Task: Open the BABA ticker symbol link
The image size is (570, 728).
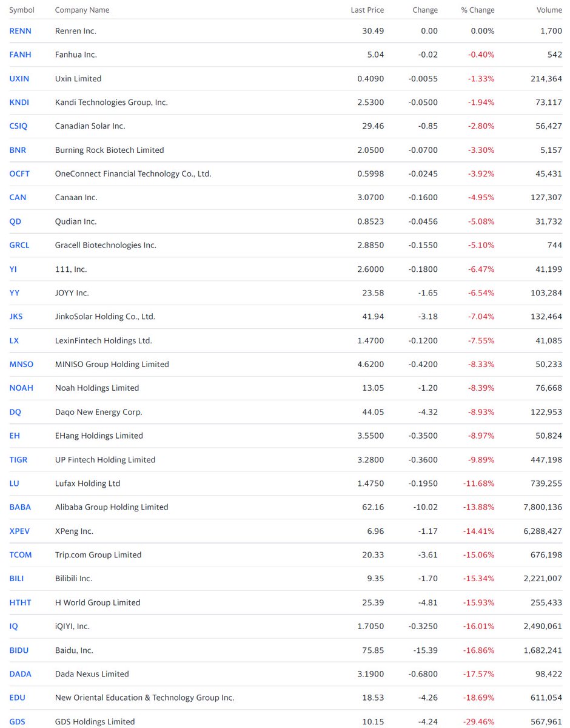Action: [x=20, y=507]
